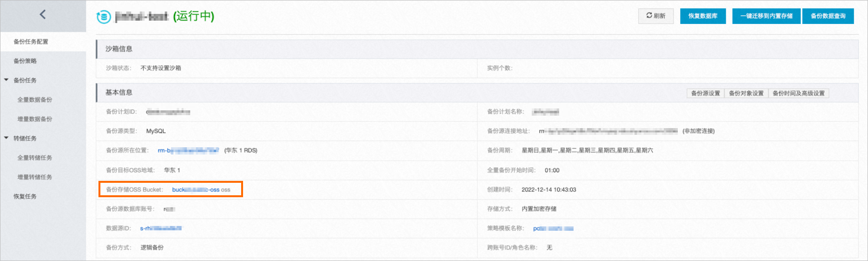Collapse the 备份任务 sidebar group

point(6,80)
